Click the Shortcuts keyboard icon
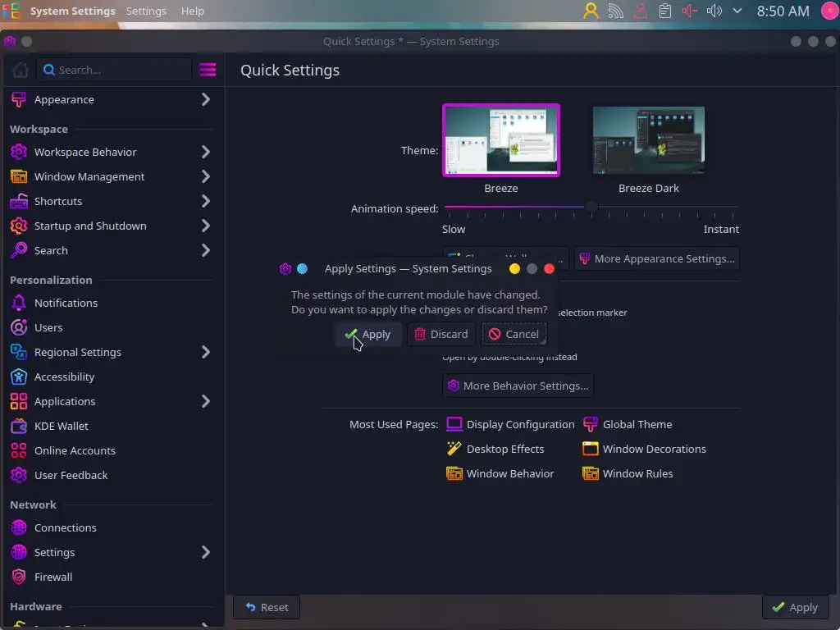 [x=19, y=202]
